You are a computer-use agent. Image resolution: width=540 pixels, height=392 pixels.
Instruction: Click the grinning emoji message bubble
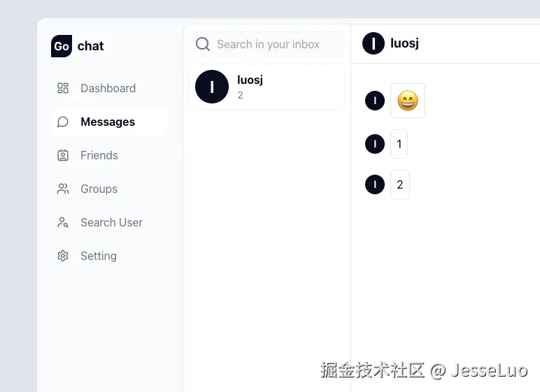click(x=408, y=101)
